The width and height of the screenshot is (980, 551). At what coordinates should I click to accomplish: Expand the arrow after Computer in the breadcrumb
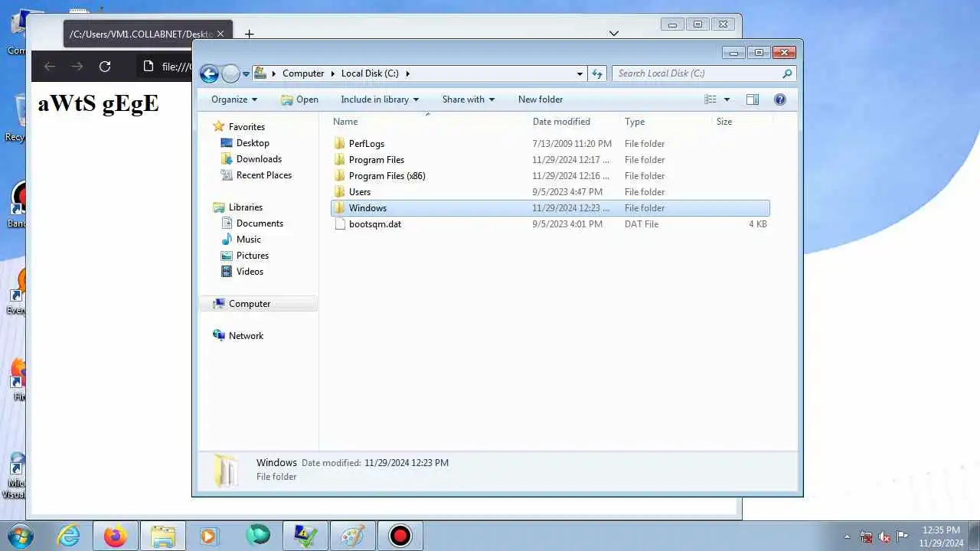click(x=333, y=73)
